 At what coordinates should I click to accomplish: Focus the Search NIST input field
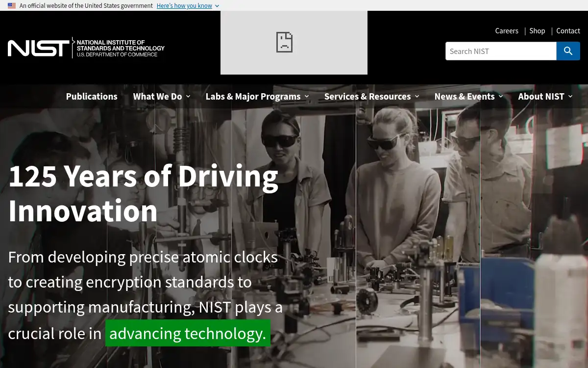501,51
